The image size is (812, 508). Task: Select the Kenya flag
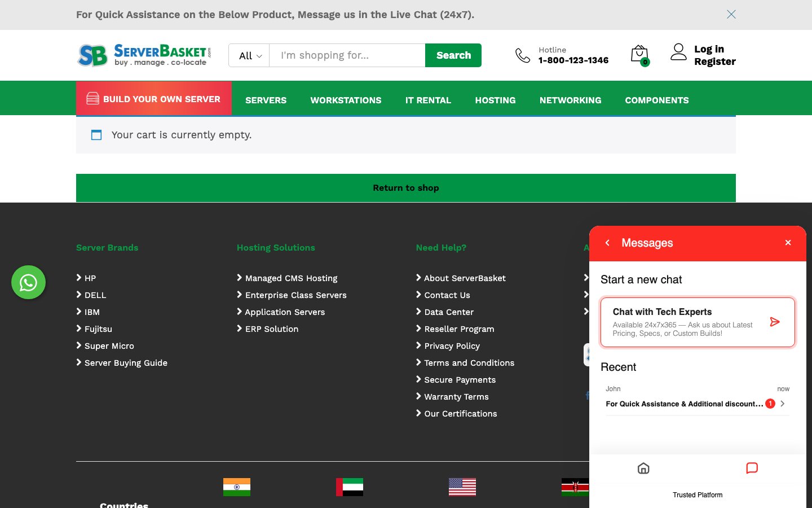tap(575, 487)
